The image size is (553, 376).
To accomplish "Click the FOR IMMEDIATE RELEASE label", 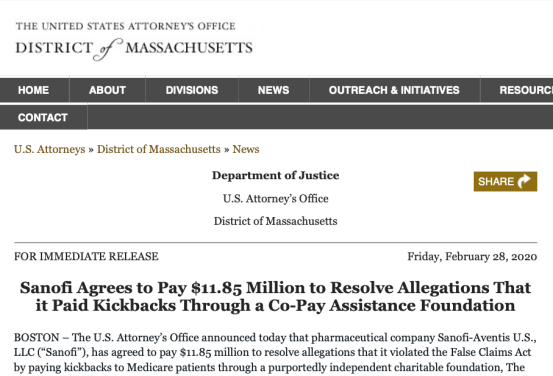I will coord(86,256).
